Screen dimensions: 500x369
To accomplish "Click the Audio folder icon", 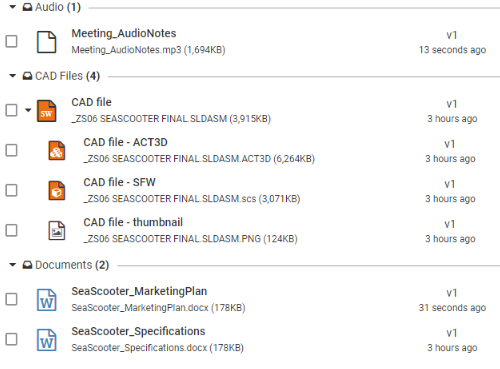I will [x=27, y=7].
